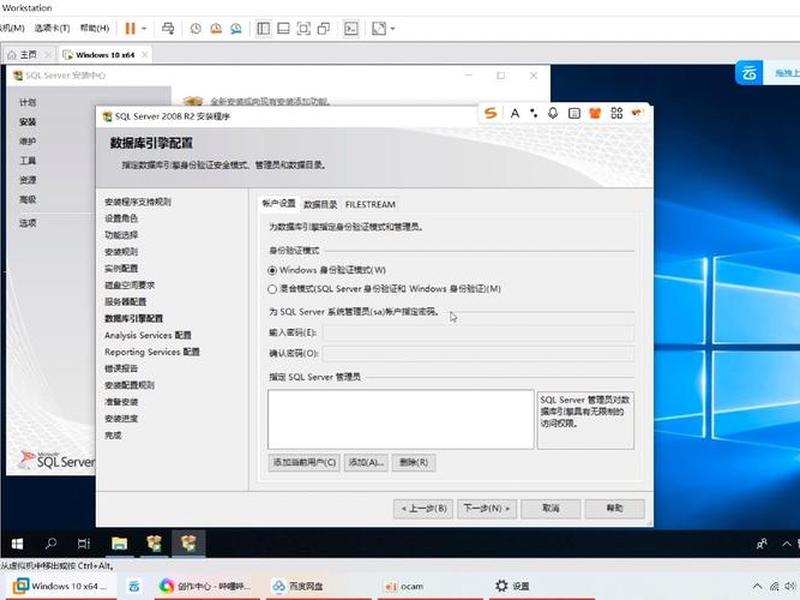Screen dimensions: 800x600
Task: Click the Sogou punctuation dots icon
Action: 533,113
